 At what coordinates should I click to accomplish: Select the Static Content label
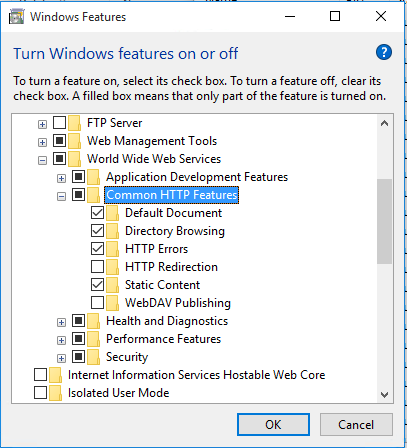click(x=162, y=285)
